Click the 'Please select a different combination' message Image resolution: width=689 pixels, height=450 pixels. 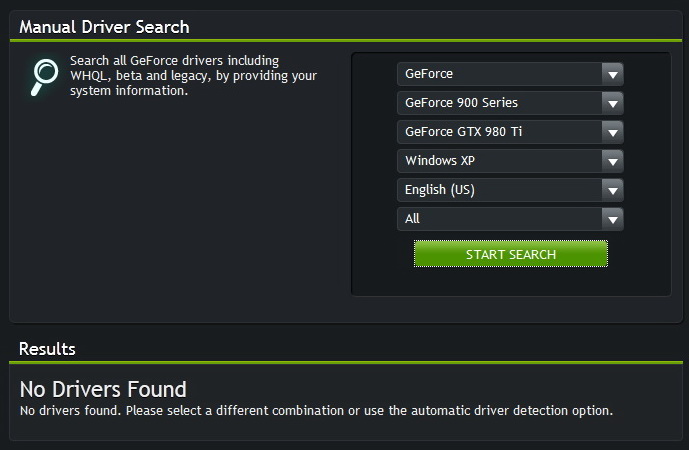coord(316,410)
